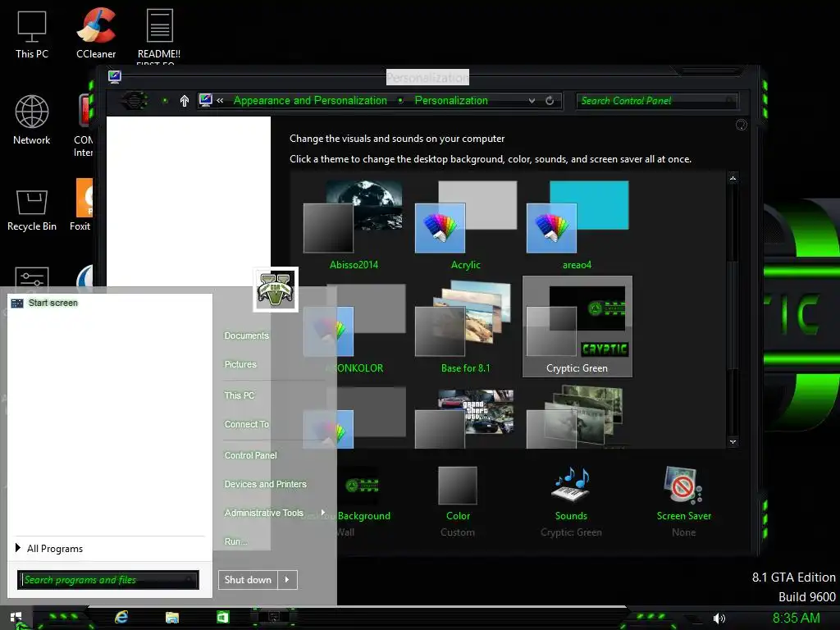
Task: Click the Shut down button
Action: point(248,580)
